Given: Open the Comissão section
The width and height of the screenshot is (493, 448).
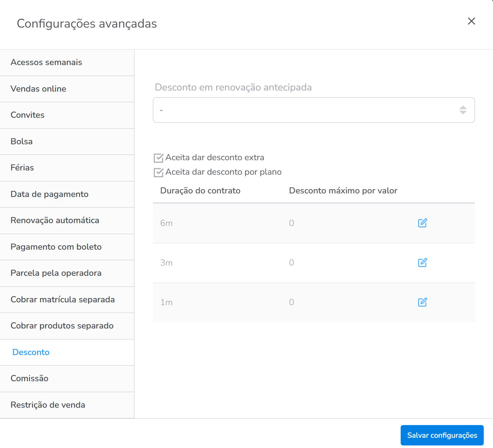Looking at the screenshot, I should (29, 378).
